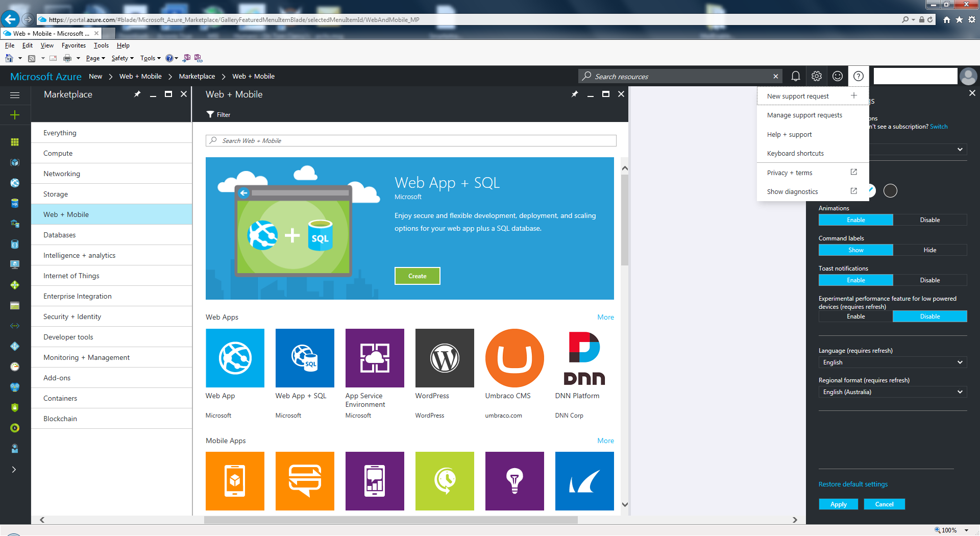Click the green New plus icon
This screenshot has height=536, width=980.
15,115
